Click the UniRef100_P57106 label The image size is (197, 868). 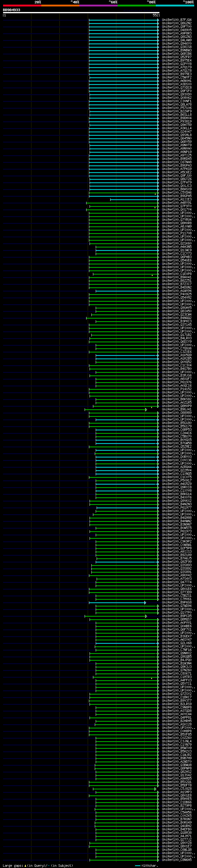[177, 108]
